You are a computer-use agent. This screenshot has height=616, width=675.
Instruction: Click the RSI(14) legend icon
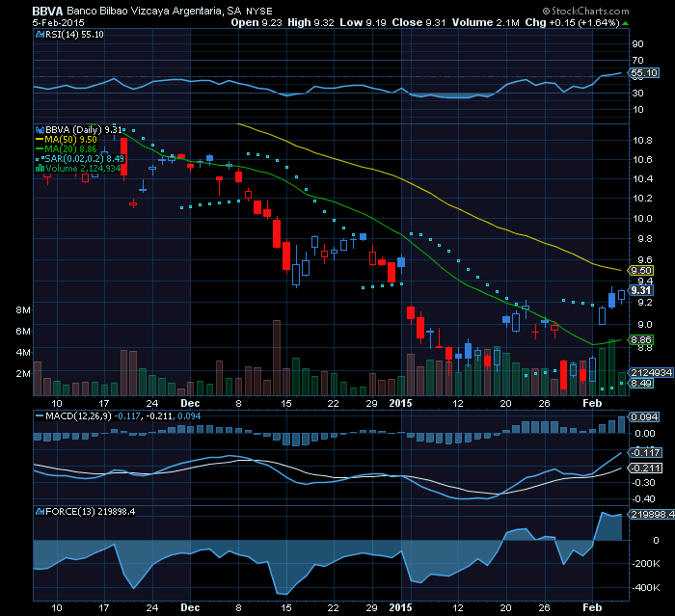tap(40, 35)
